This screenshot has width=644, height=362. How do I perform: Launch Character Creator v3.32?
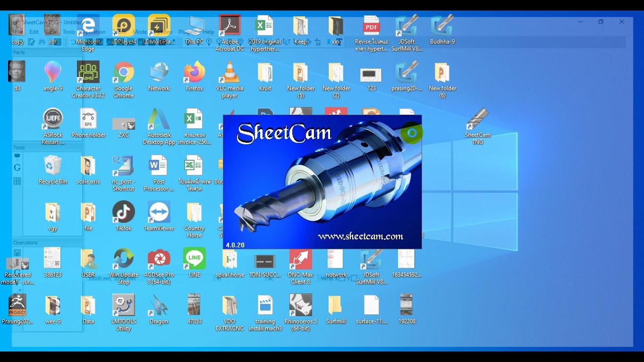[88, 79]
